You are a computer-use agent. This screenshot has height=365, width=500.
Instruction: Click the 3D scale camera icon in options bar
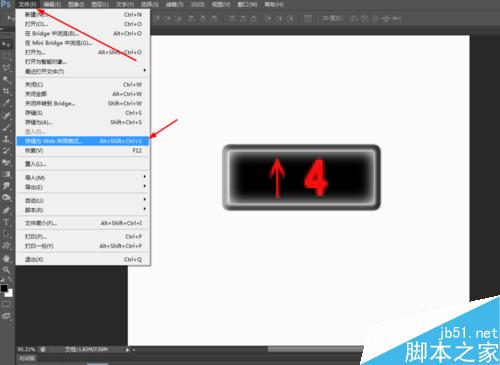(397, 18)
